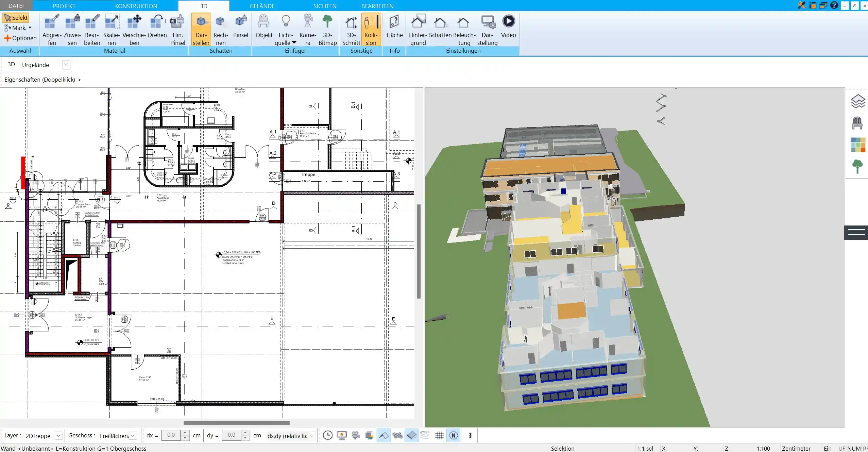Toggle the Darstellen shadow display button

click(201, 30)
